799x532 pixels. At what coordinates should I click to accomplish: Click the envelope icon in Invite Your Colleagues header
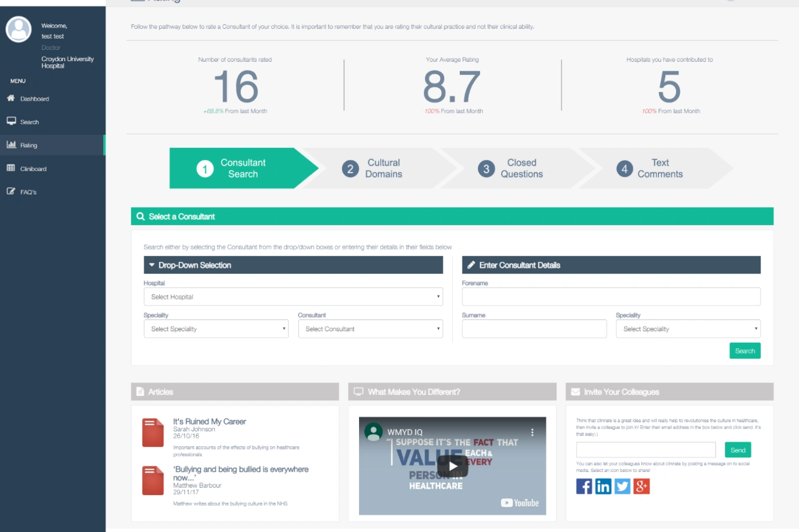click(x=575, y=392)
